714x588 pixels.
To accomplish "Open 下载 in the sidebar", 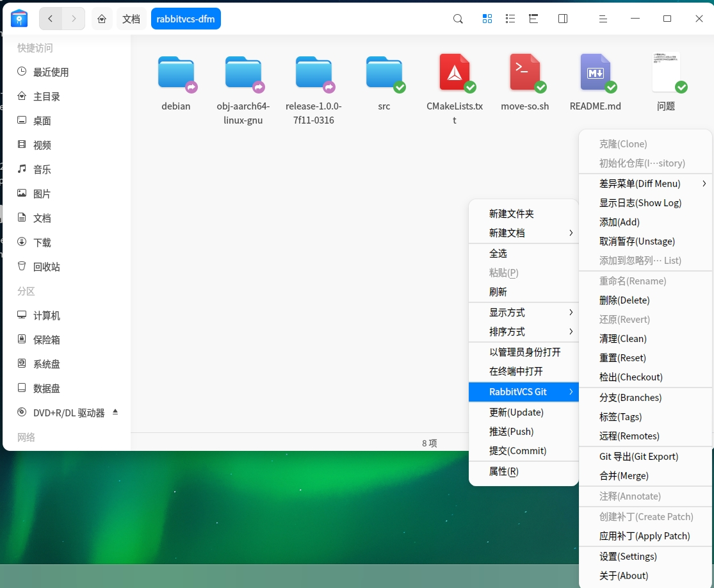I will (x=67, y=242).
